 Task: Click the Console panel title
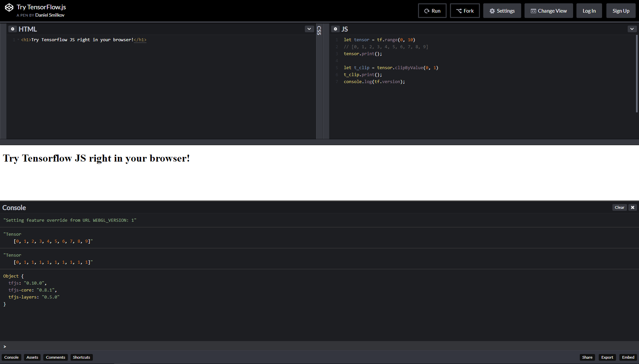[x=14, y=208]
